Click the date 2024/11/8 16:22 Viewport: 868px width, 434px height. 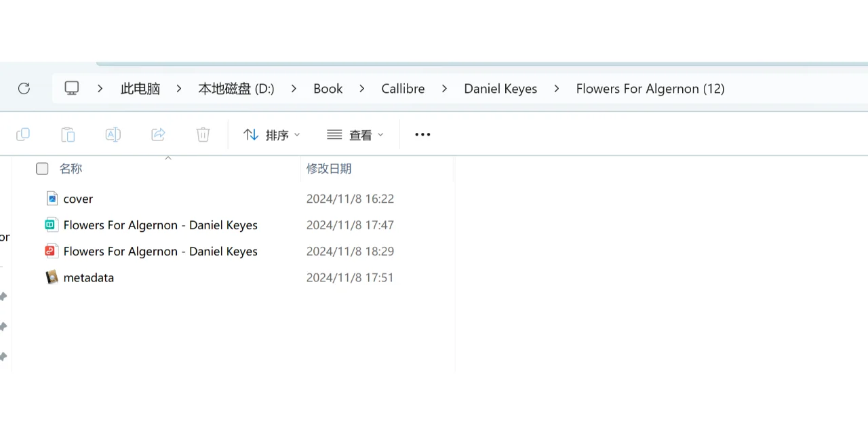click(x=350, y=199)
